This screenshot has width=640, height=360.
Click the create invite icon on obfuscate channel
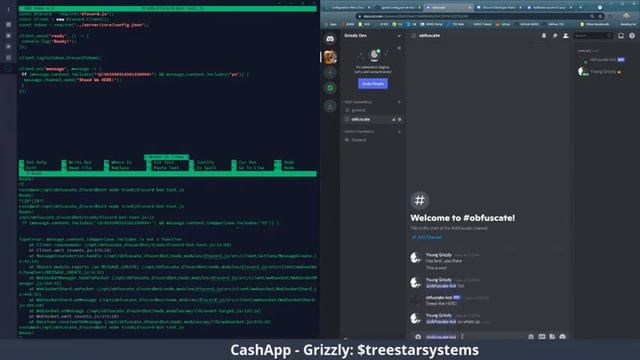pos(393,120)
